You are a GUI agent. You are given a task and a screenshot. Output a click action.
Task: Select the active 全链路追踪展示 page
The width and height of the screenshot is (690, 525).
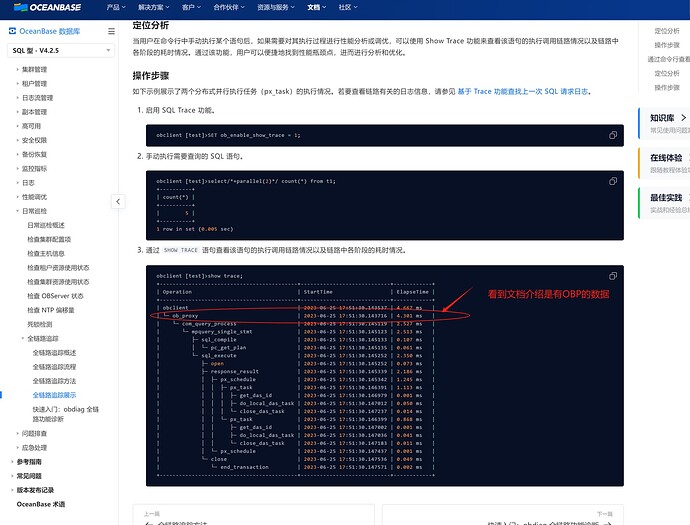(54, 395)
